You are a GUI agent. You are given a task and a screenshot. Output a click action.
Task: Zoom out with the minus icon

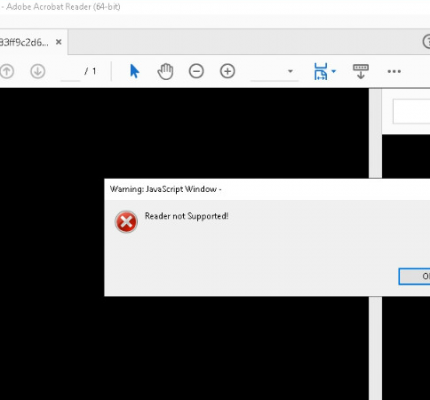(x=196, y=71)
